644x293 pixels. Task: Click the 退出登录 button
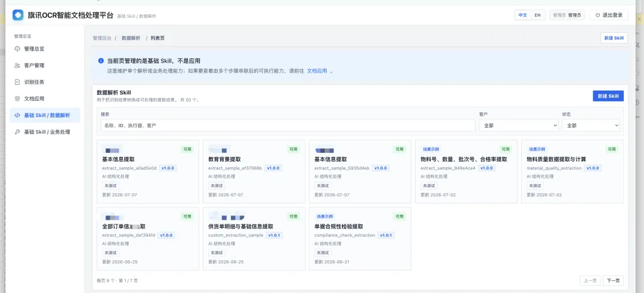[609, 15]
